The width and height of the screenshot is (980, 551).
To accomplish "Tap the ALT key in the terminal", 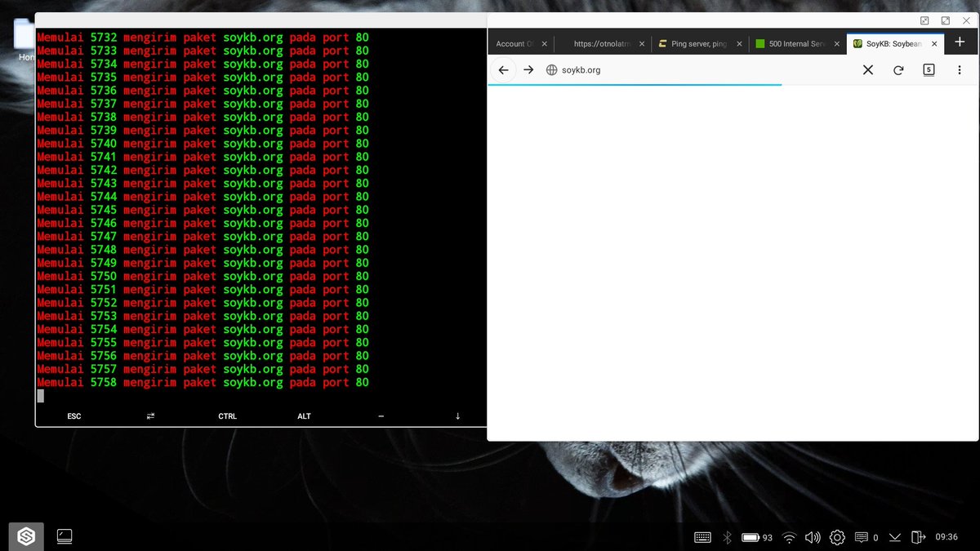I will pos(304,416).
